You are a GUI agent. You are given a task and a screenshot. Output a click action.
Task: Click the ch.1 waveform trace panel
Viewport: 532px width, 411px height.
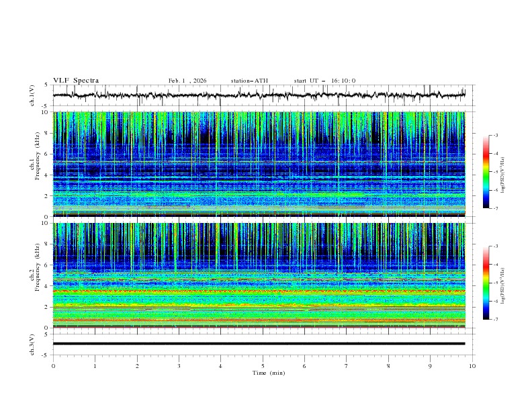click(x=262, y=95)
